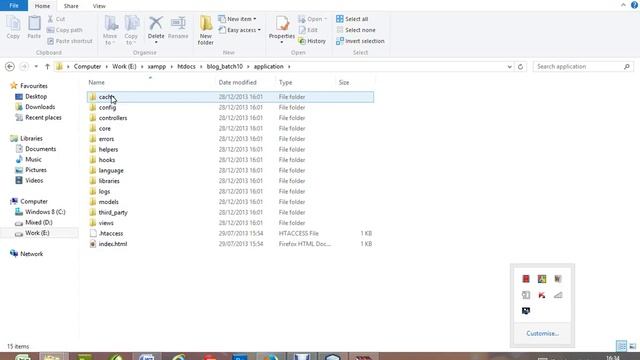Open the Copy to dropdown
640x360 pixels.
131,30
